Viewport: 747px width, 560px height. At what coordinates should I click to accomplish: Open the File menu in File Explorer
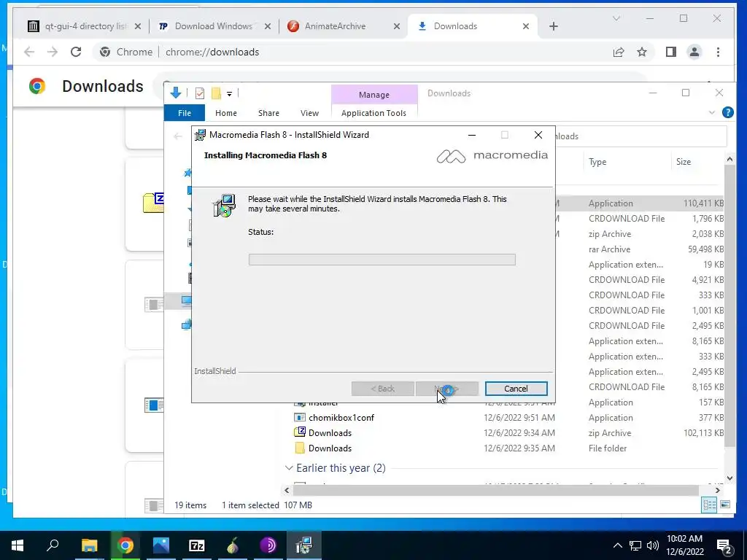tap(185, 113)
